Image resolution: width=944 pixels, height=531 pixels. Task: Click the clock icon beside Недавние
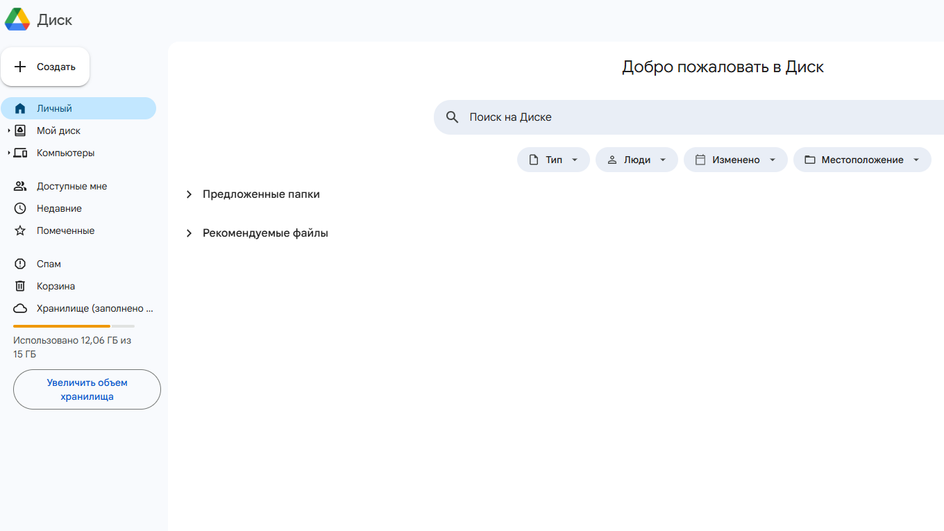point(20,208)
